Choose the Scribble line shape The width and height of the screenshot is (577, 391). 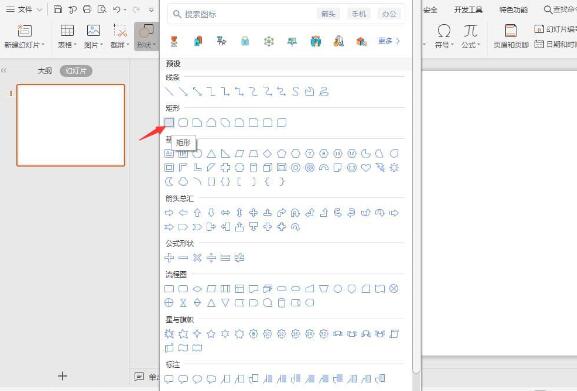coord(324,91)
